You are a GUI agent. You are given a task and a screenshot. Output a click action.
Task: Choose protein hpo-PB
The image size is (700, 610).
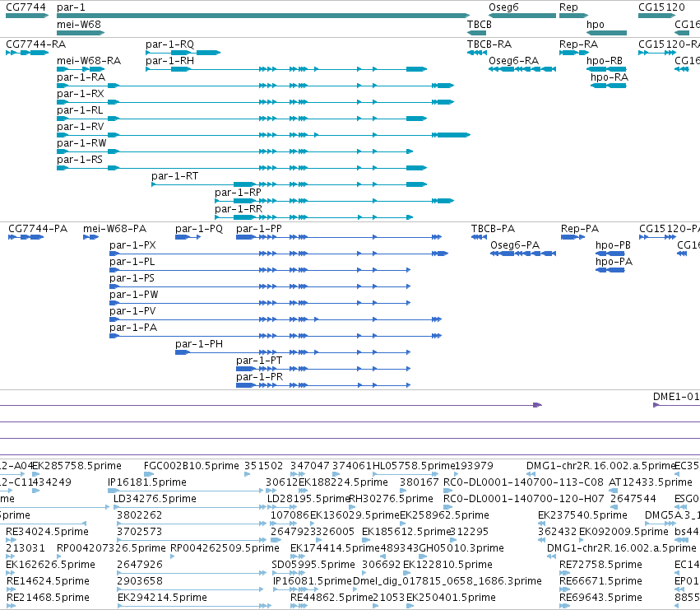pyautogui.click(x=613, y=245)
